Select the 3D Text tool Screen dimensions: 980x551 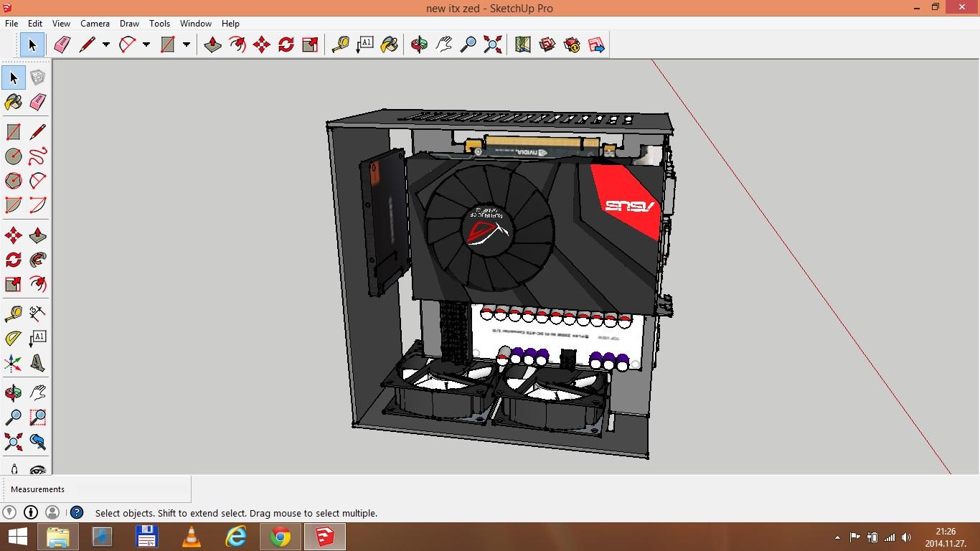[38, 363]
